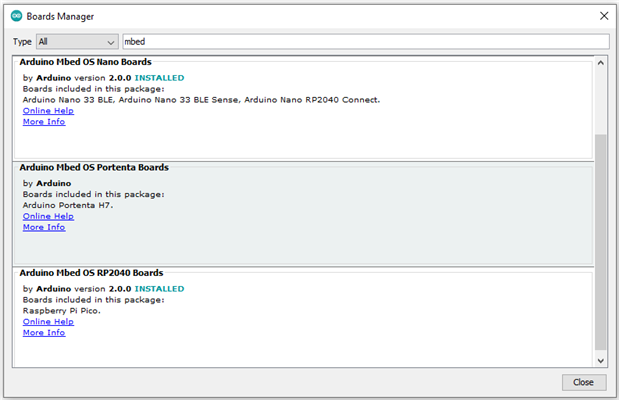The height and width of the screenshot is (400, 619).
Task: Open Online Help for Mbed OS Nano Boards
Action: [48, 111]
